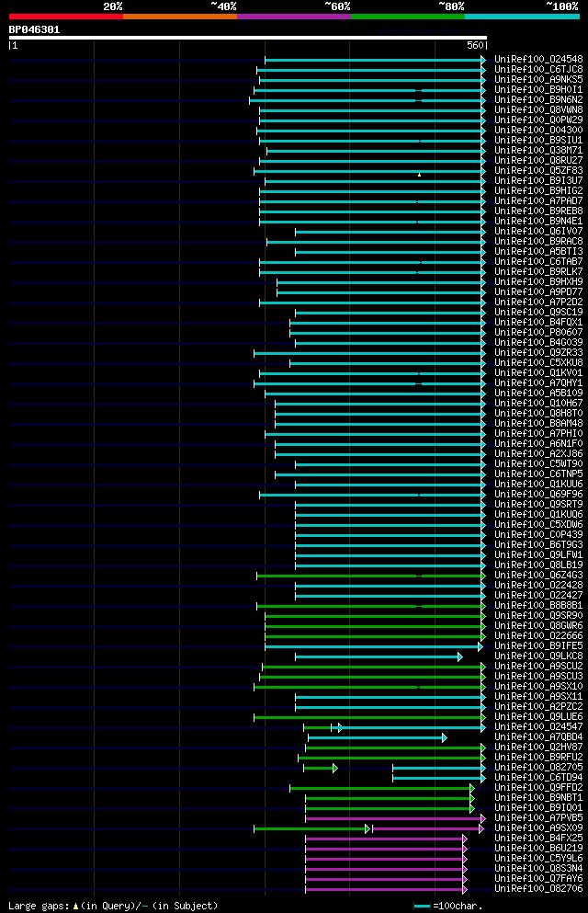Click the UniRef100_Q6IV07 label
588x913 pixels.
(x=538, y=231)
